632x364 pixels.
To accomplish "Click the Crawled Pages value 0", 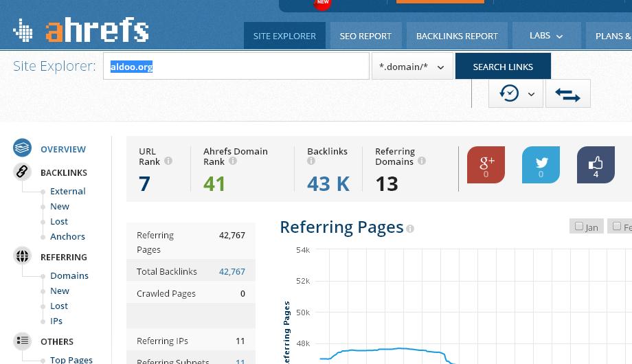I will coord(242,293).
